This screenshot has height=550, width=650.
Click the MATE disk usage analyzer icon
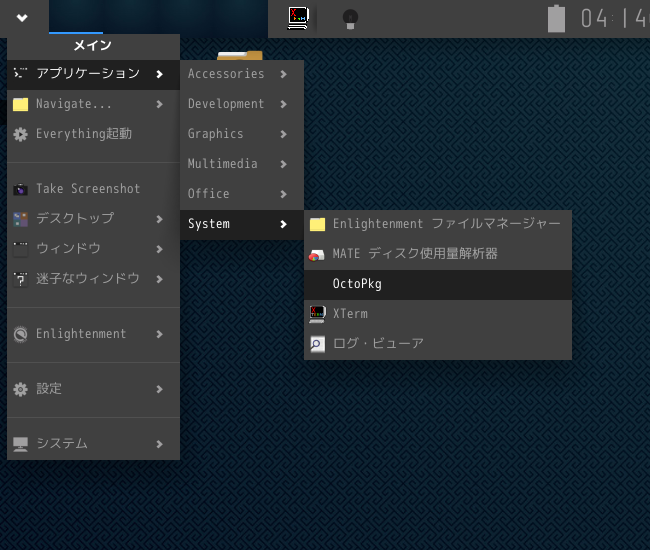click(317, 254)
